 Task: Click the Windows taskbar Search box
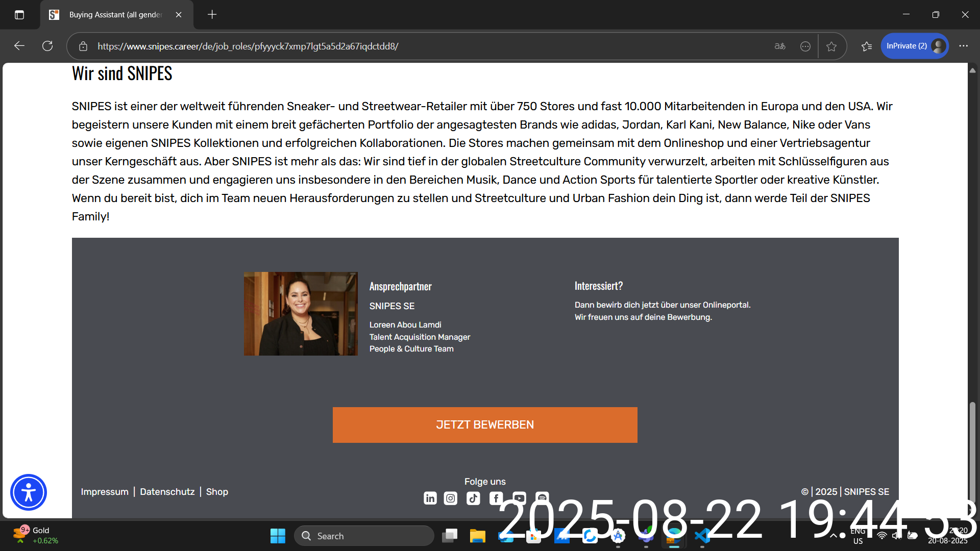point(364,536)
